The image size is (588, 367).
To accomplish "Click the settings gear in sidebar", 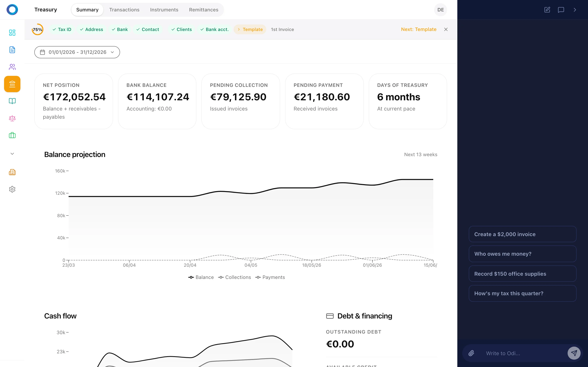I will tap(12, 189).
